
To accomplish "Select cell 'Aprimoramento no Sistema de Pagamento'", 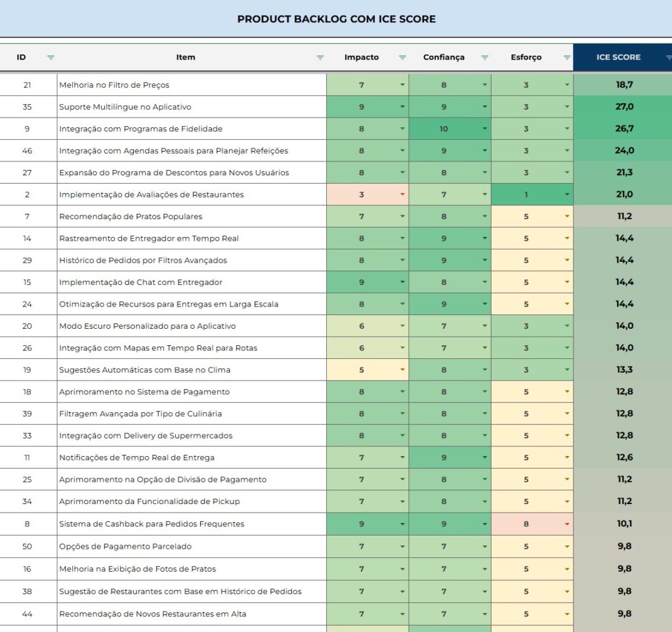I will click(x=192, y=392).
